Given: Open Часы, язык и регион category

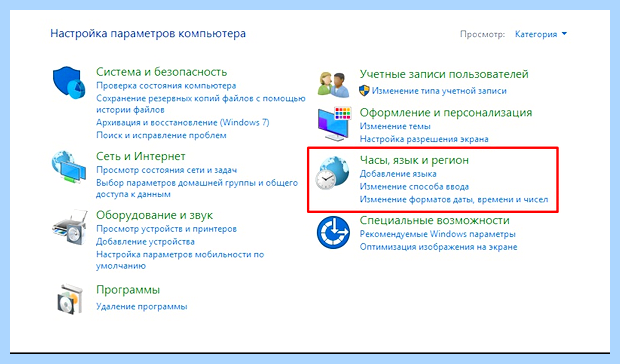Looking at the screenshot, I should (x=414, y=160).
